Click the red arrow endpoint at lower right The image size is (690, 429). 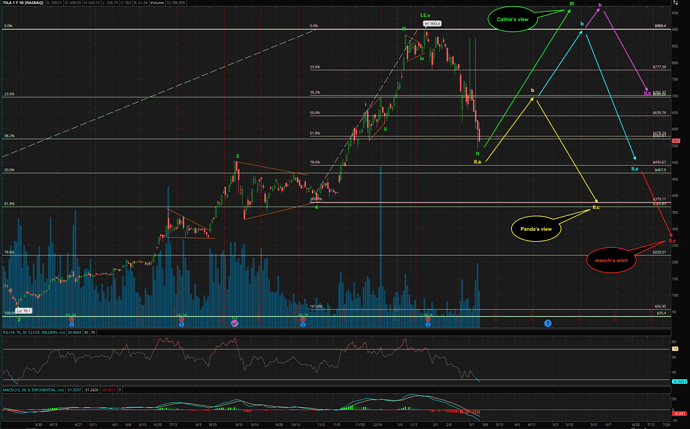tap(669, 237)
